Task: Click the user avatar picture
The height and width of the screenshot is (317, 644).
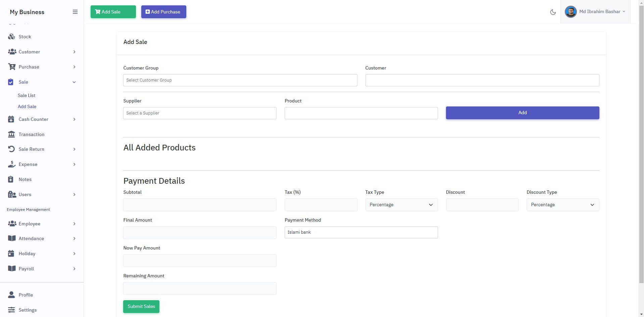Action: tap(571, 12)
